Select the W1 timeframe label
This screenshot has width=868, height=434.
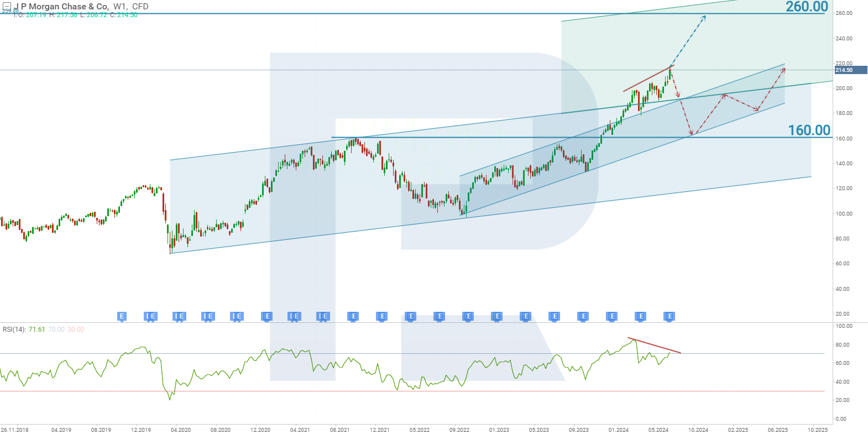tap(120, 7)
